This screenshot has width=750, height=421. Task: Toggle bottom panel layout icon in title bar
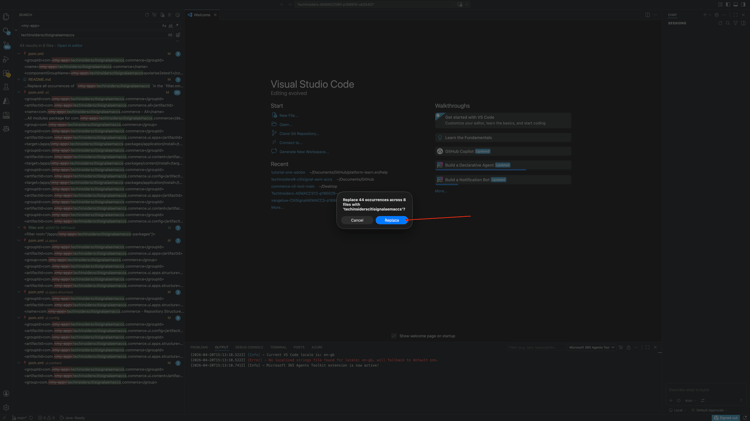coord(736,4)
